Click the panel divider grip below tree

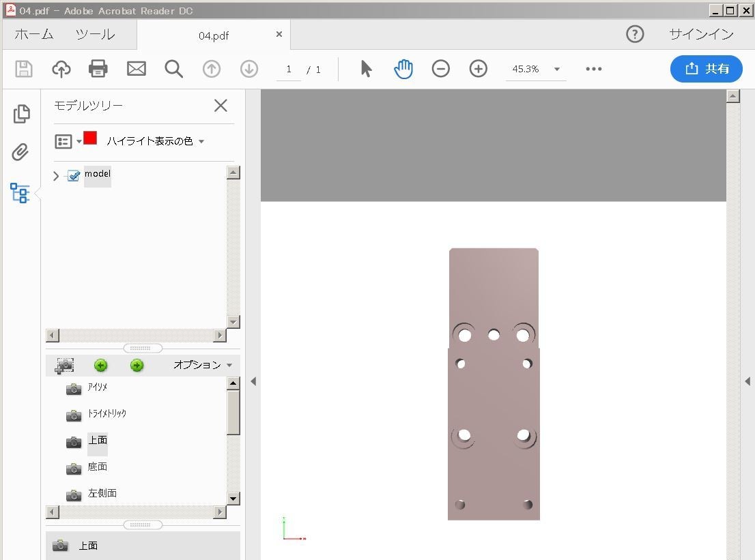tap(143, 348)
